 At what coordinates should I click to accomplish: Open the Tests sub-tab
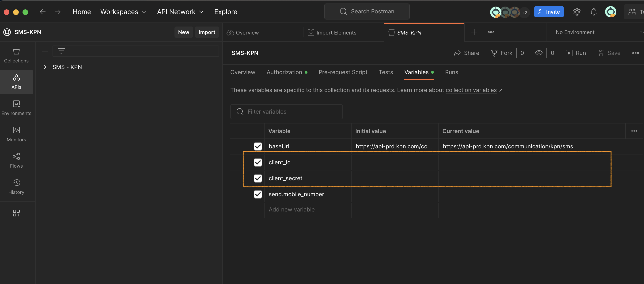386,72
